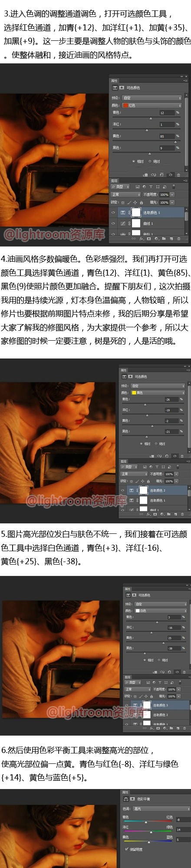Click the fx icon below the 选取颜色 3 list
Viewport: 191px width, 868px height.
(x=151, y=728)
